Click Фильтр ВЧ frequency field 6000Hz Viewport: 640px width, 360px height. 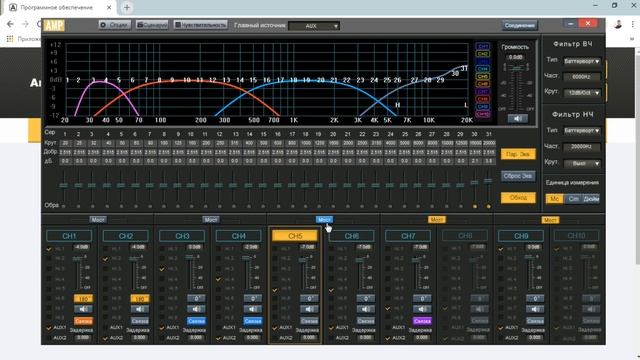[582, 77]
